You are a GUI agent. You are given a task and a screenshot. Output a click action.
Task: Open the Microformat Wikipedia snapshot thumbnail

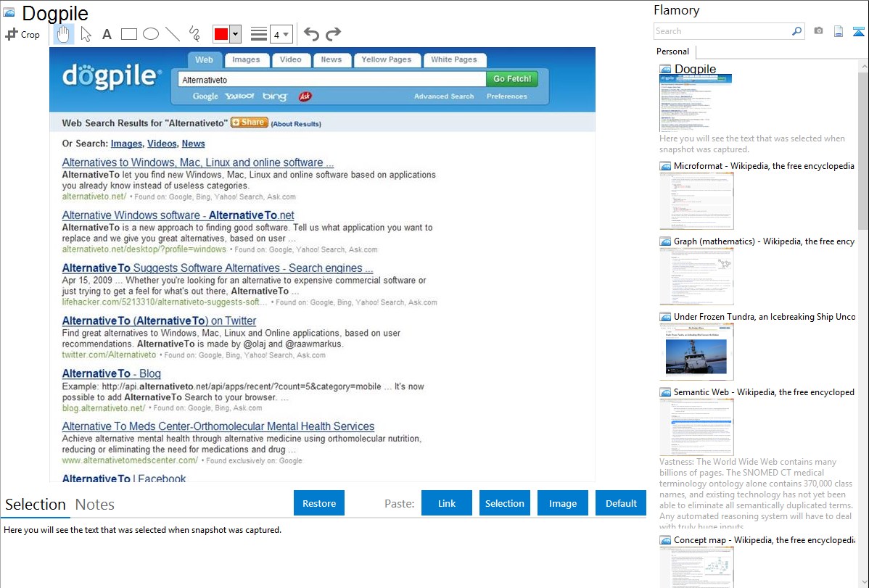coord(696,201)
